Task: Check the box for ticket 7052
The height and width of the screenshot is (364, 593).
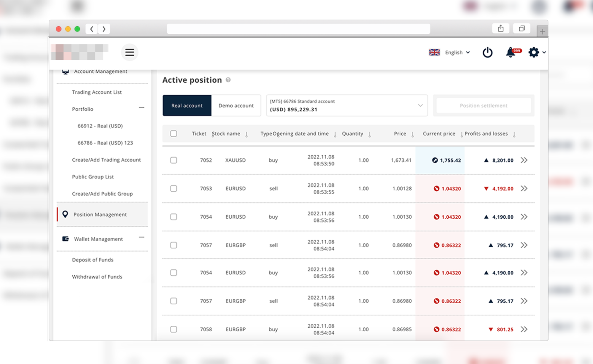Action: coord(174,160)
